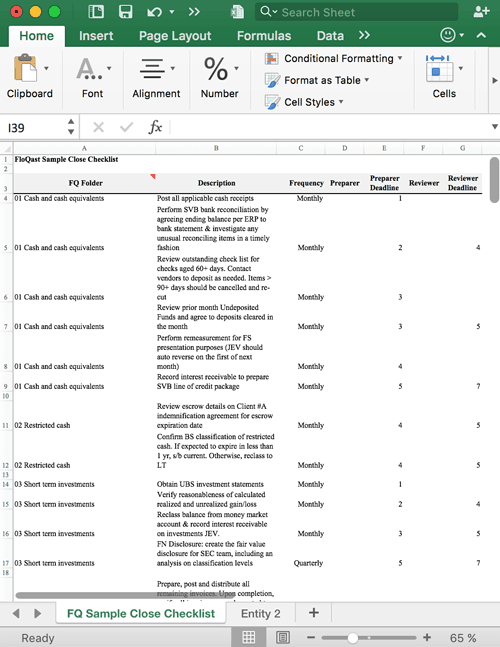Screen dimensions: 500x647
Task: Expand the formula bar arrow
Action: pyautogui.click(x=494, y=127)
